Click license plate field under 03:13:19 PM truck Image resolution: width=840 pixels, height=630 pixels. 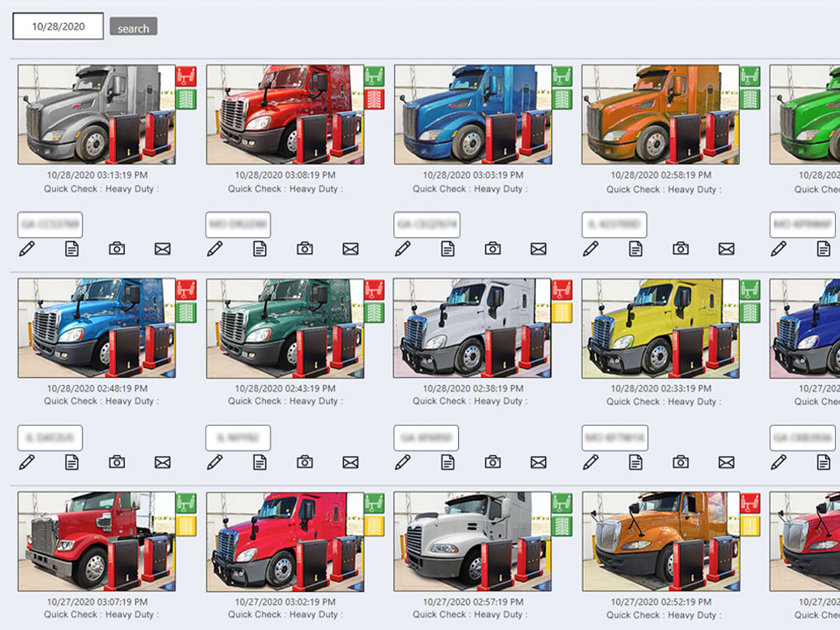coord(50,225)
